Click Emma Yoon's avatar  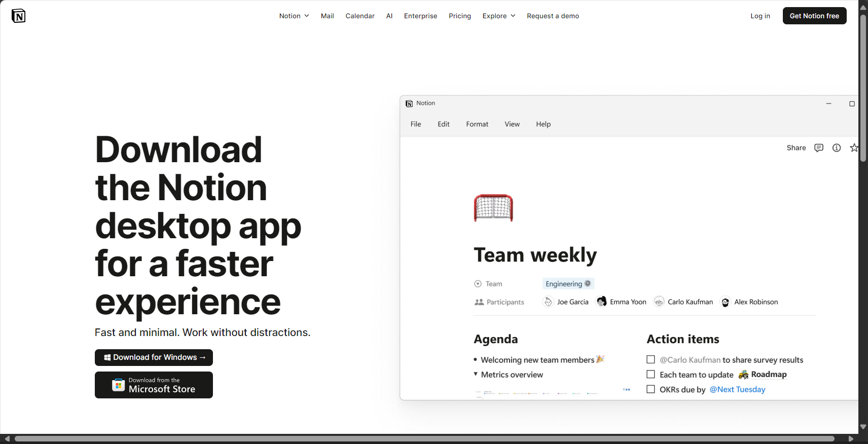(601, 302)
